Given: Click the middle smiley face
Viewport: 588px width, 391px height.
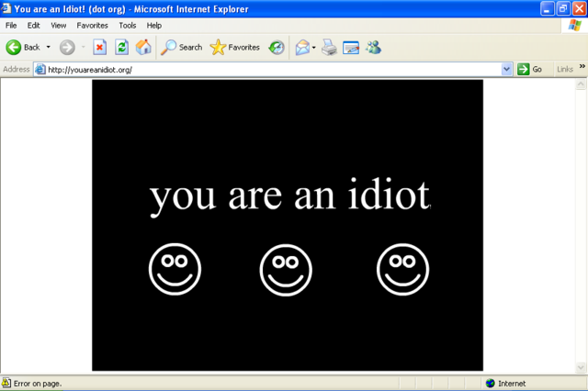Looking at the screenshot, I should [286, 270].
